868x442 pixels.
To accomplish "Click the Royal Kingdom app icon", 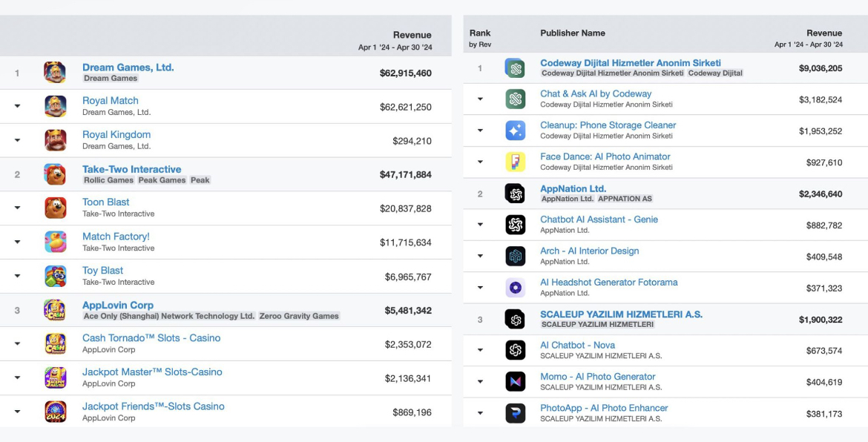I will (56, 140).
